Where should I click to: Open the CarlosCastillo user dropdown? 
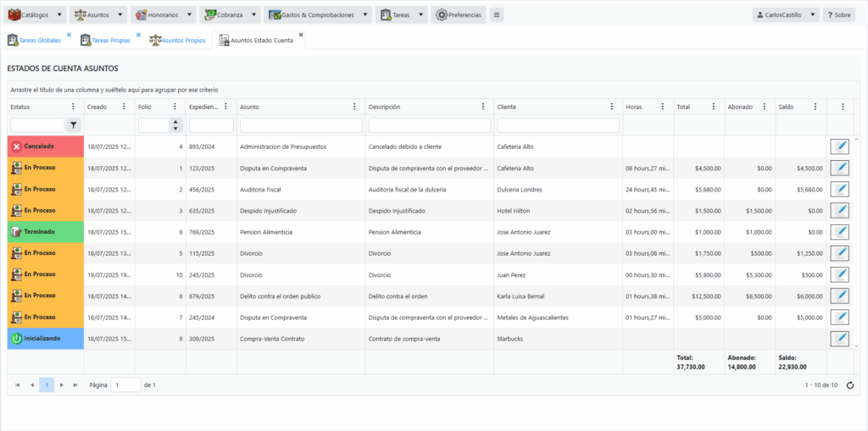click(x=785, y=15)
